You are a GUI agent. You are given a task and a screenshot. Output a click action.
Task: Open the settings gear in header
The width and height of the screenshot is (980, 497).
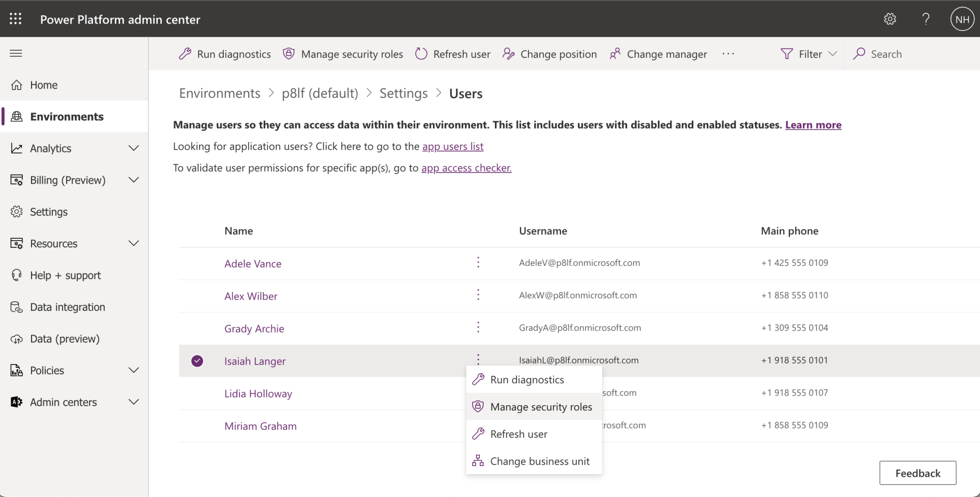[x=890, y=19]
